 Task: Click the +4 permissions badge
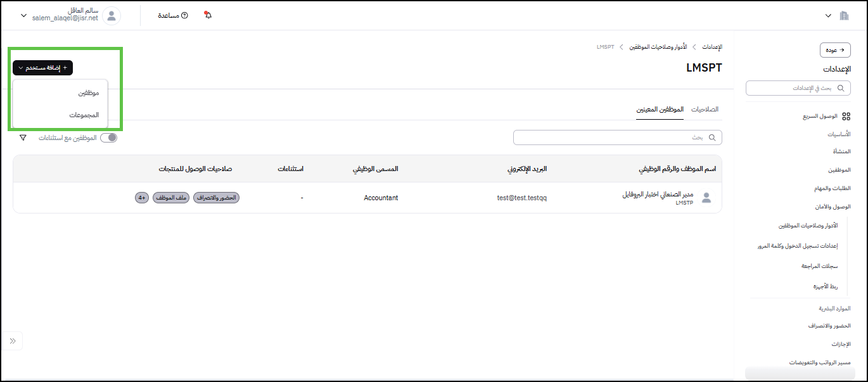[142, 198]
